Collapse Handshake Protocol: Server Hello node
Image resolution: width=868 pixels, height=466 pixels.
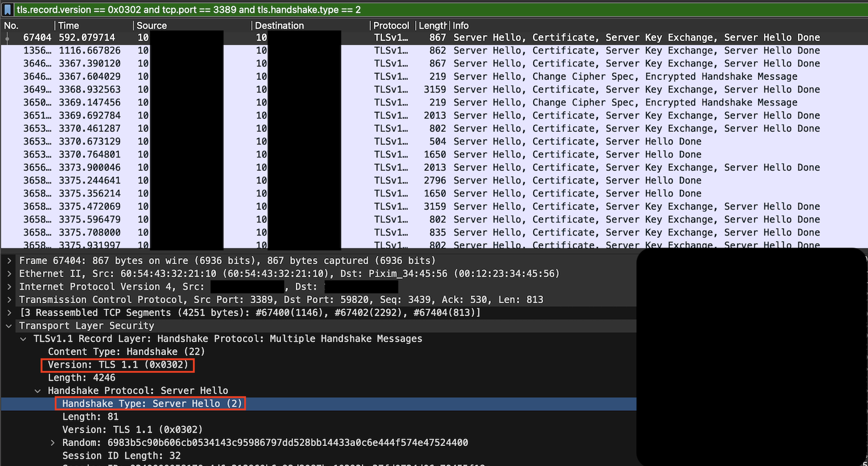click(38, 391)
